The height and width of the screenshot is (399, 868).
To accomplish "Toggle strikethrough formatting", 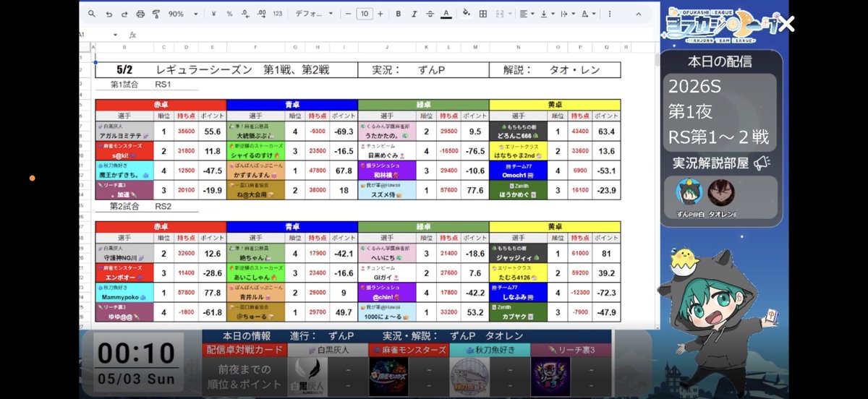I will coord(430,14).
